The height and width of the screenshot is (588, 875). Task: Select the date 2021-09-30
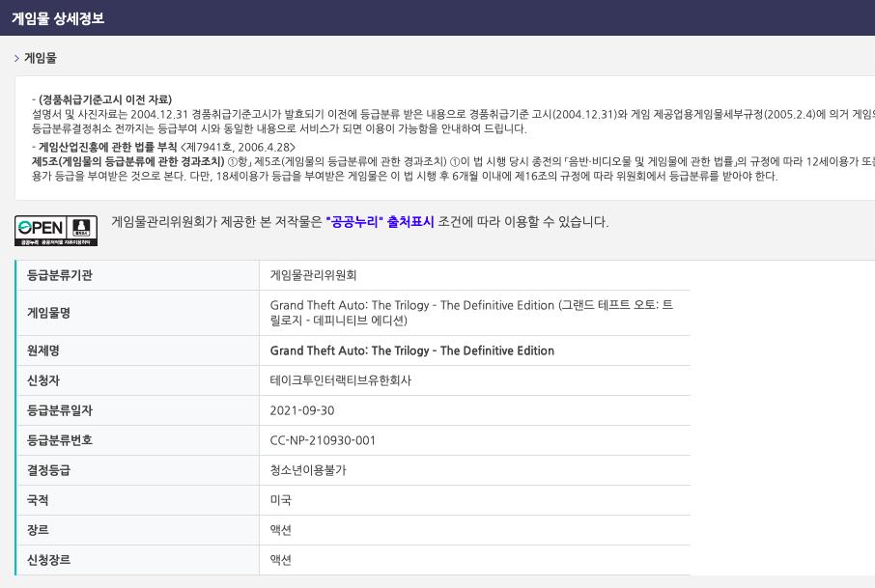[x=302, y=410]
